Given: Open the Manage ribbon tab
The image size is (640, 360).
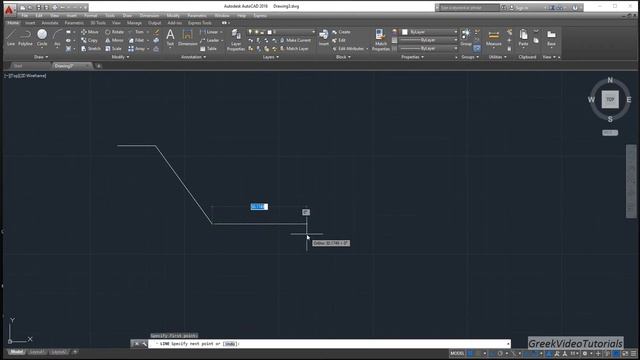Looking at the screenshot, I should click(134, 23).
